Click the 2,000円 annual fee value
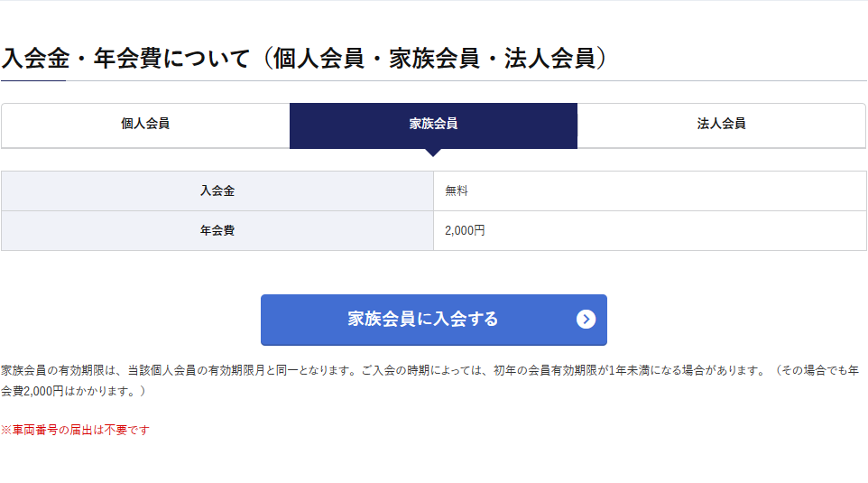 tap(465, 230)
